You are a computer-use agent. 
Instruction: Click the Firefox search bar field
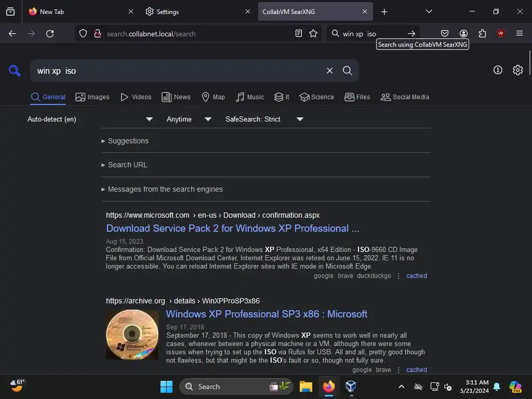click(373, 34)
